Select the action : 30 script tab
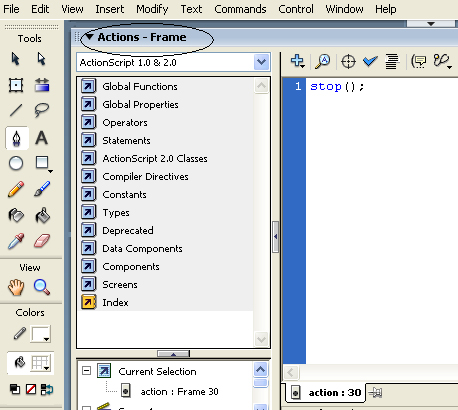458x410 pixels. tap(326, 393)
